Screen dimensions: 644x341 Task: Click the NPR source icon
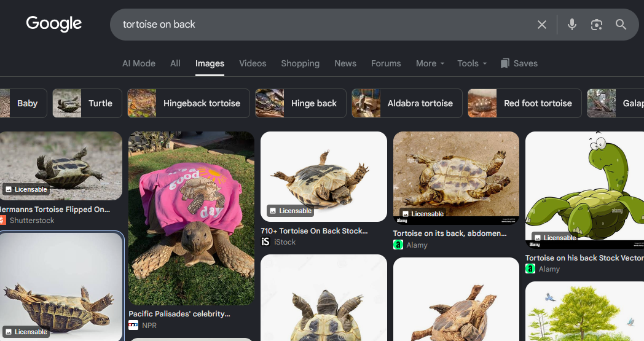pos(133,326)
